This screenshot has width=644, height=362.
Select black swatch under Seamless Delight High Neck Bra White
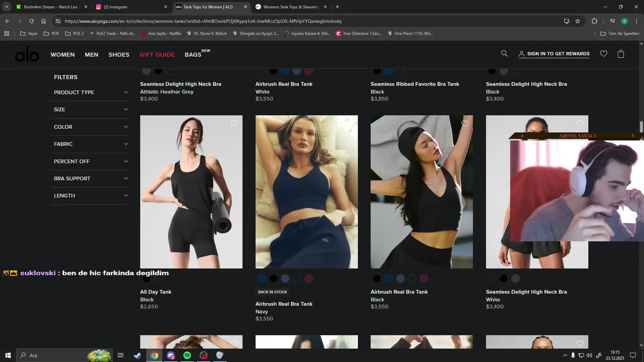pos(504,279)
